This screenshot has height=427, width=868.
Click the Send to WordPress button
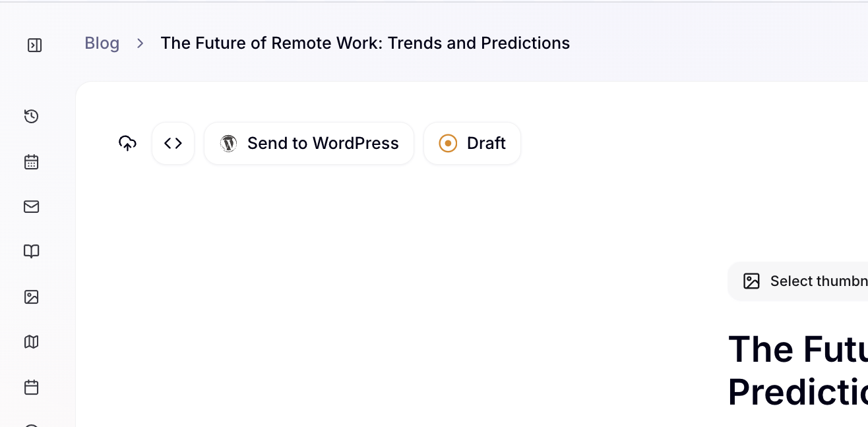click(x=309, y=143)
